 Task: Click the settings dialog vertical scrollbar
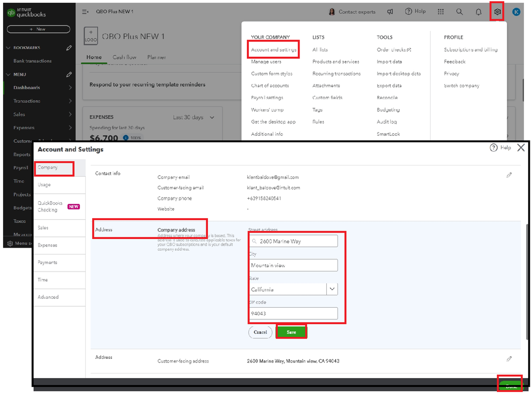[x=527, y=281]
